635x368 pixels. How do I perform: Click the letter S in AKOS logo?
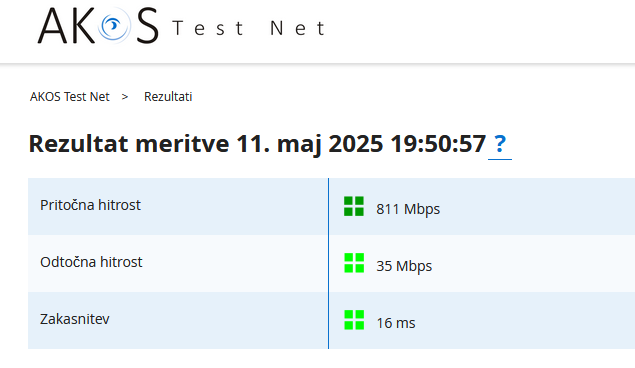pos(147,26)
